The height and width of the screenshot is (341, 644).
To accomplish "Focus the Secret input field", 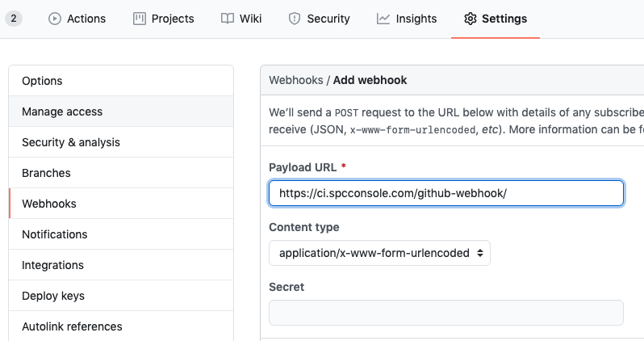I will pos(445,313).
